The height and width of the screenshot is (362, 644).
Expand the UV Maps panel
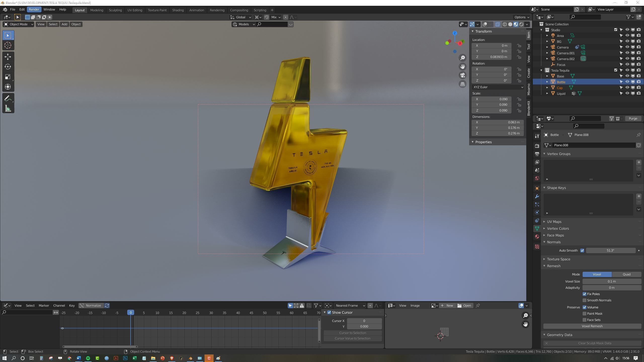pyautogui.click(x=554, y=222)
